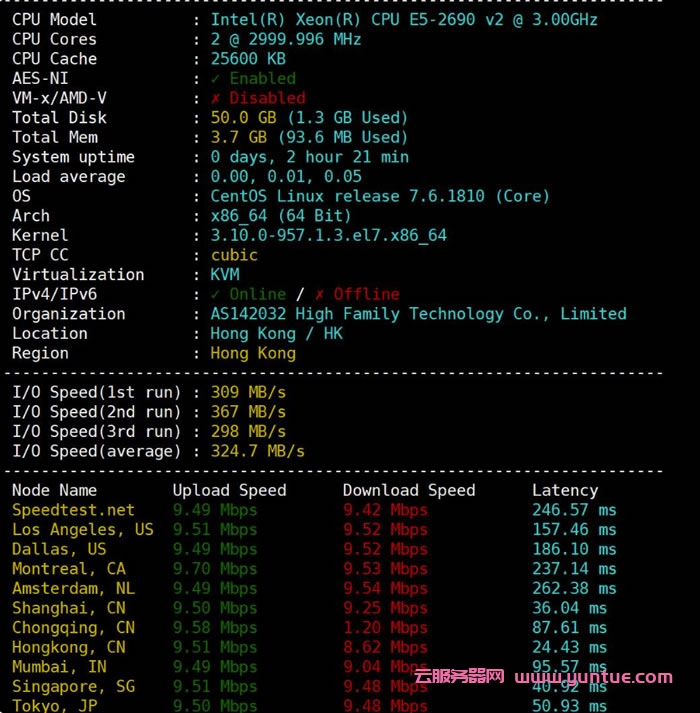The width and height of the screenshot is (700, 713).
Task: Click the Node Name column header
Action: coord(54,490)
